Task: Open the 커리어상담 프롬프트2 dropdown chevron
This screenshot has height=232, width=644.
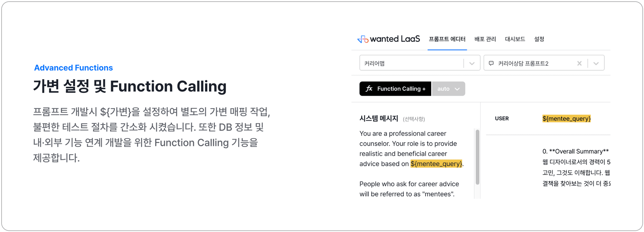Action: tap(596, 63)
